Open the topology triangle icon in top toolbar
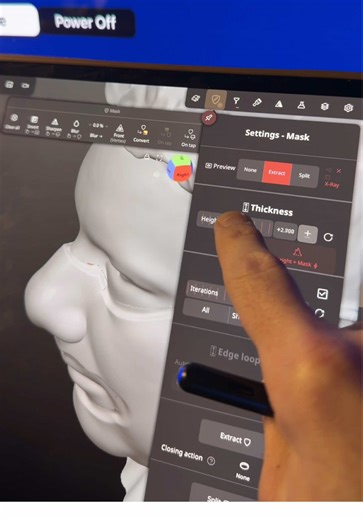The image size is (363, 520). 279,104
